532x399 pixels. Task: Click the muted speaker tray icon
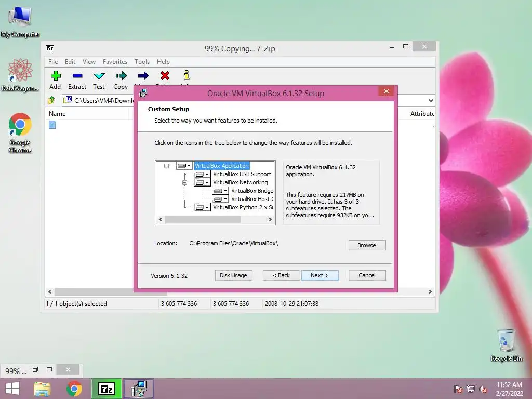[483, 389]
